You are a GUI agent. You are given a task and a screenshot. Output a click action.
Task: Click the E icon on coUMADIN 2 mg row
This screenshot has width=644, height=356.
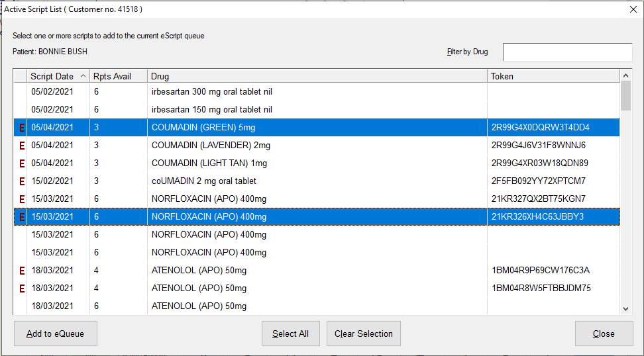(22, 181)
